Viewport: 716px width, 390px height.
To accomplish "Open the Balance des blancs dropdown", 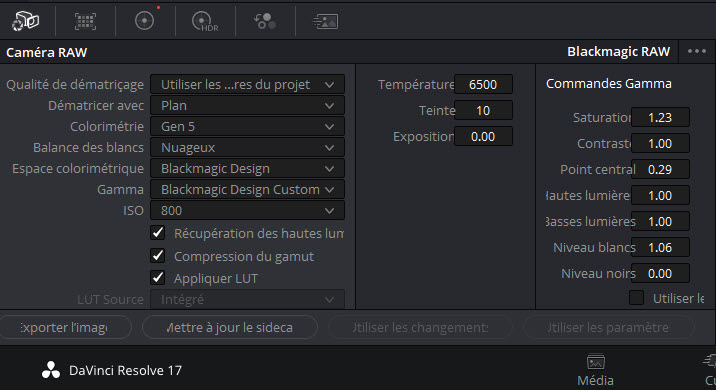I will point(247,148).
